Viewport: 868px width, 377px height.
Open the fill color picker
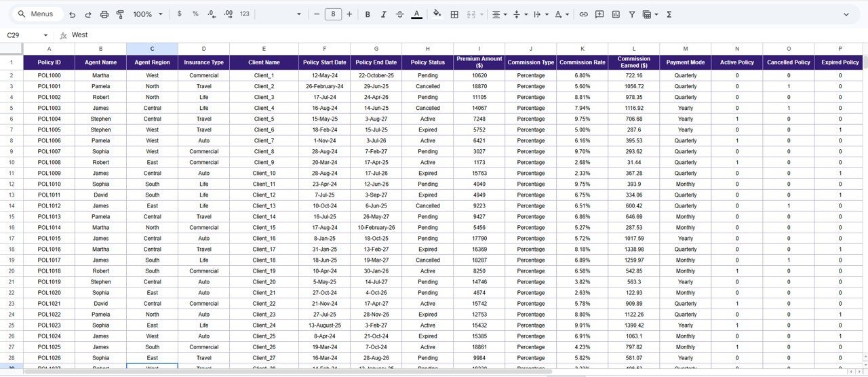point(437,14)
